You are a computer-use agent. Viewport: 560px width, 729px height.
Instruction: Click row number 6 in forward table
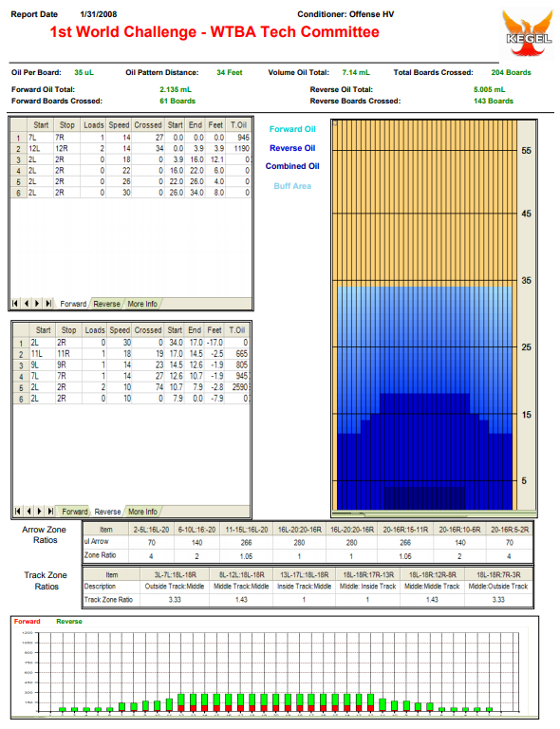coord(19,193)
